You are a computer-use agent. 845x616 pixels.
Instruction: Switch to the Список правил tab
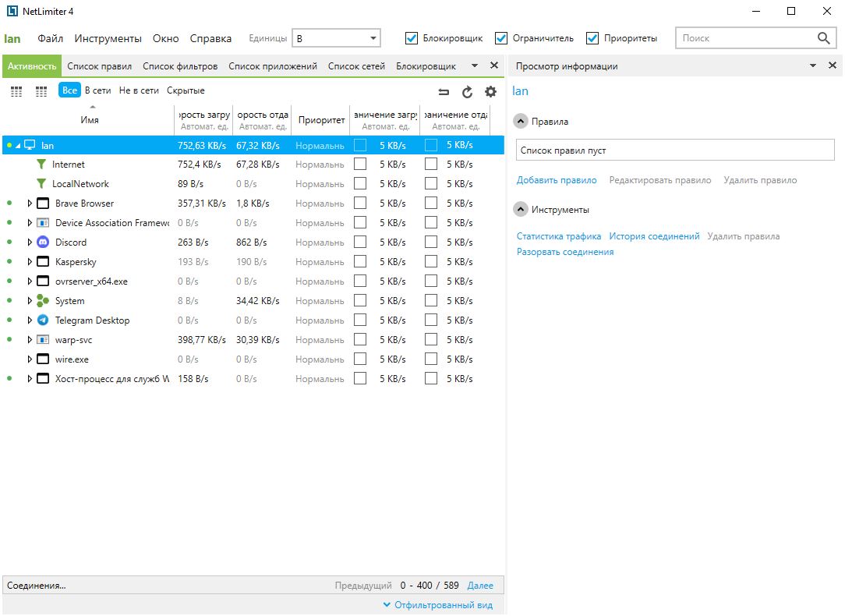[x=99, y=66]
